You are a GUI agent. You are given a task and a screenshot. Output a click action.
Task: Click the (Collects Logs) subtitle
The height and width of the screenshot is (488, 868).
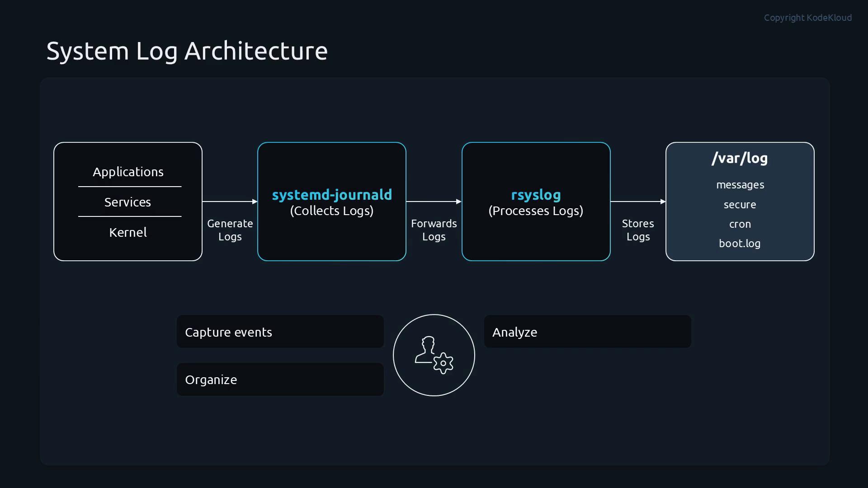coord(332,211)
